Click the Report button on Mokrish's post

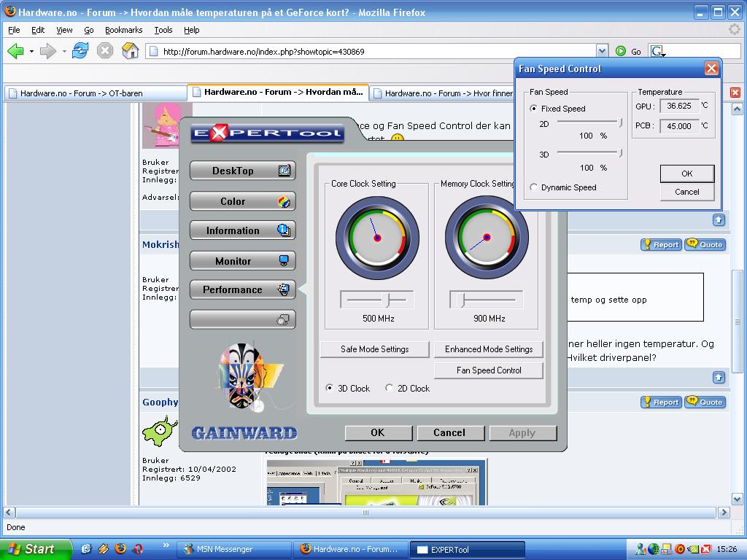(x=661, y=244)
